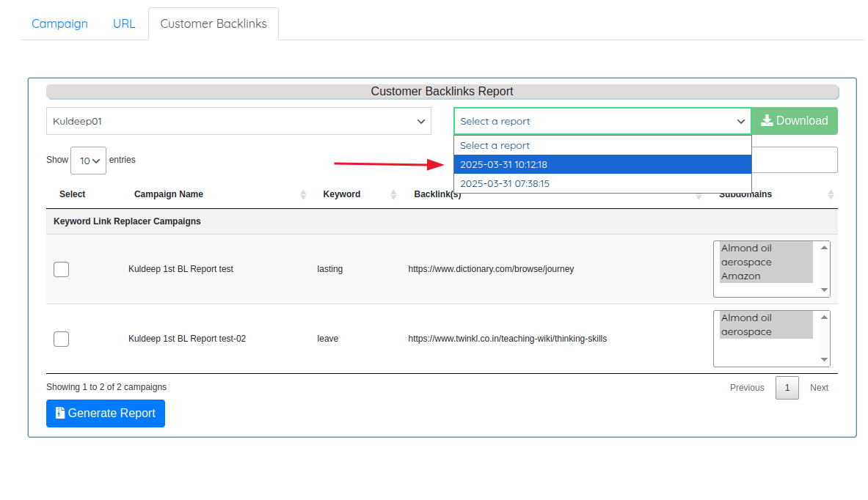The height and width of the screenshot is (500, 868).
Task: Open the Customer Backlinks tab
Action: (214, 23)
